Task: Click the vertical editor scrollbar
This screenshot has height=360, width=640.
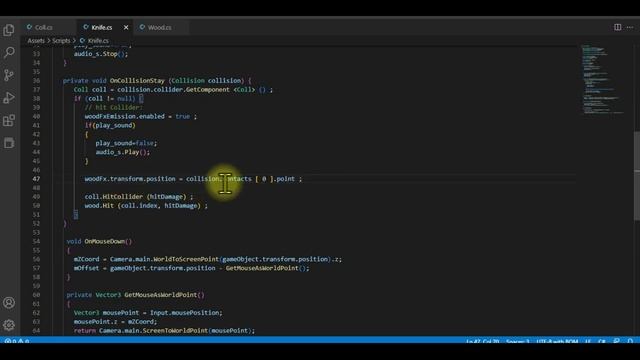Action: pyautogui.click(x=637, y=176)
